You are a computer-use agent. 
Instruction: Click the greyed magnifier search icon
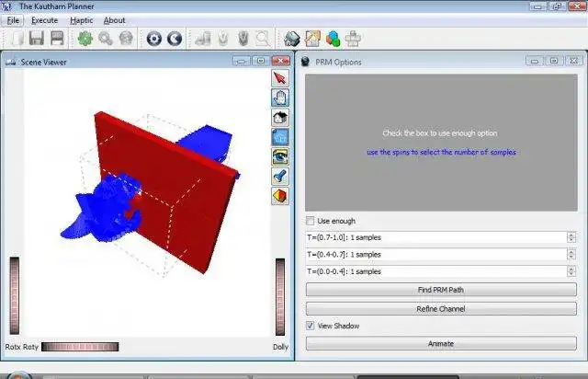(x=263, y=39)
